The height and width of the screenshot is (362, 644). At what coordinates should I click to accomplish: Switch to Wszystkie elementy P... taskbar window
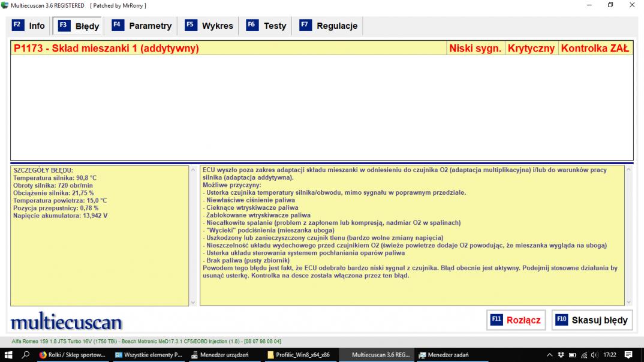click(x=148, y=355)
